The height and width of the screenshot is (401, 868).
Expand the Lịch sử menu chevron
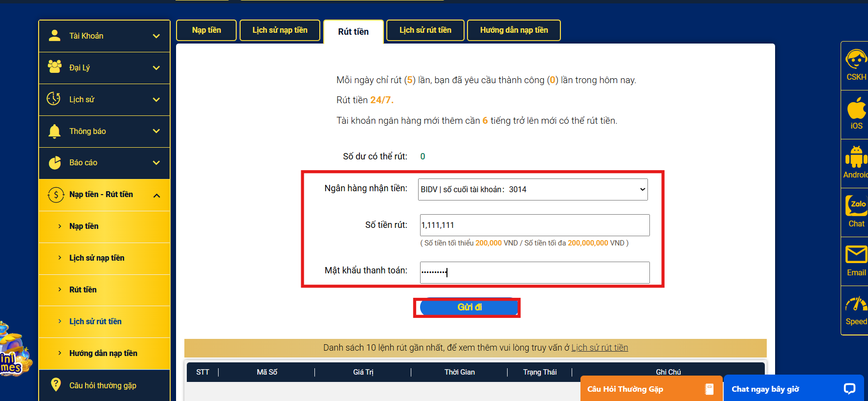coord(156,100)
